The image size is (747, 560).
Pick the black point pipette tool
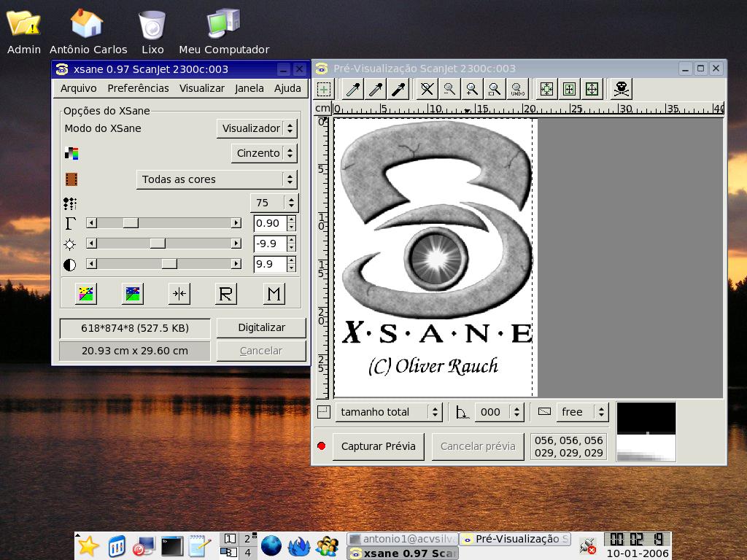399,89
